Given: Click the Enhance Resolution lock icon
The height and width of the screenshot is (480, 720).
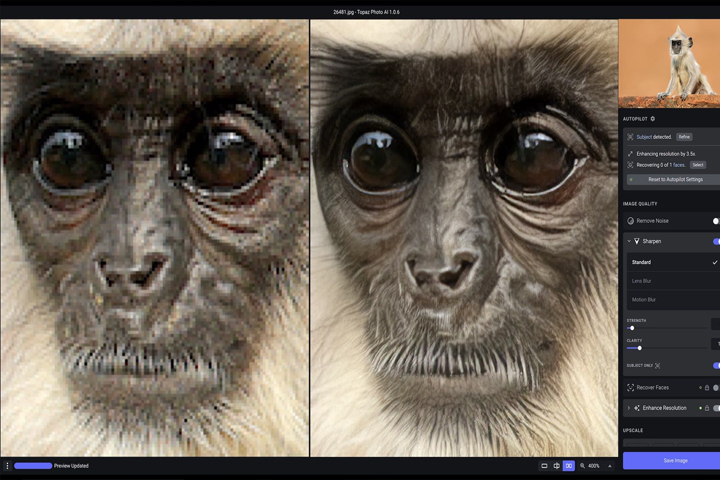Looking at the screenshot, I should pyautogui.click(x=707, y=408).
